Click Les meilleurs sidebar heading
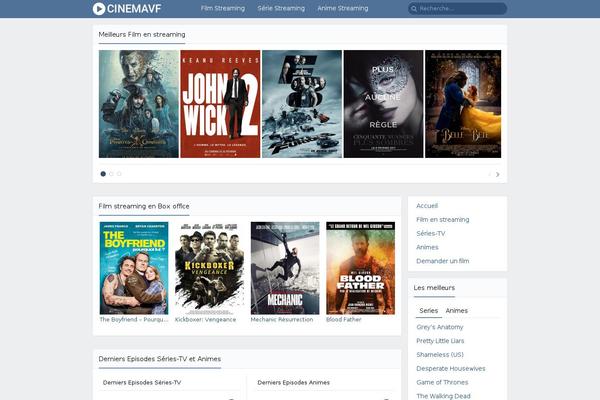Image resolution: width=600 pixels, height=400 pixels. pyautogui.click(x=434, y=288)
